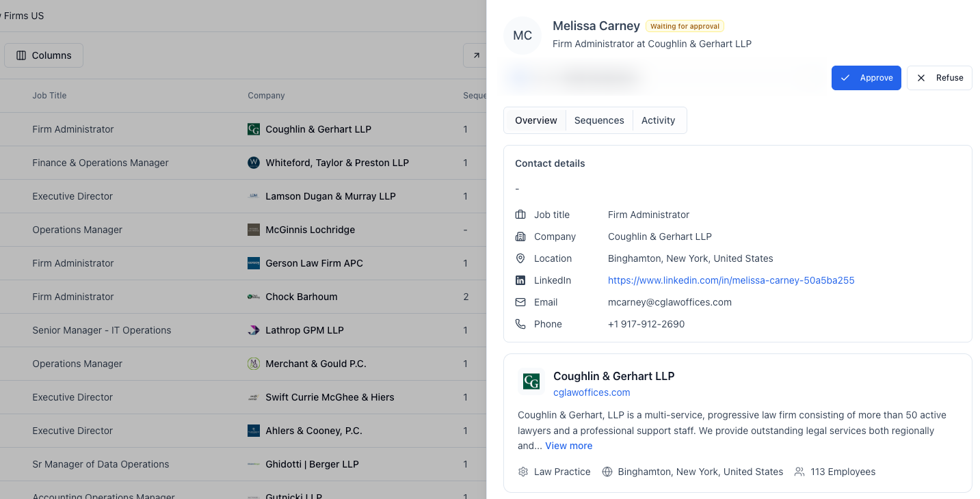This screenshot has height=499, width=980.
Task: Switch to the Activity tab
Action: click(x=658, y=120)
